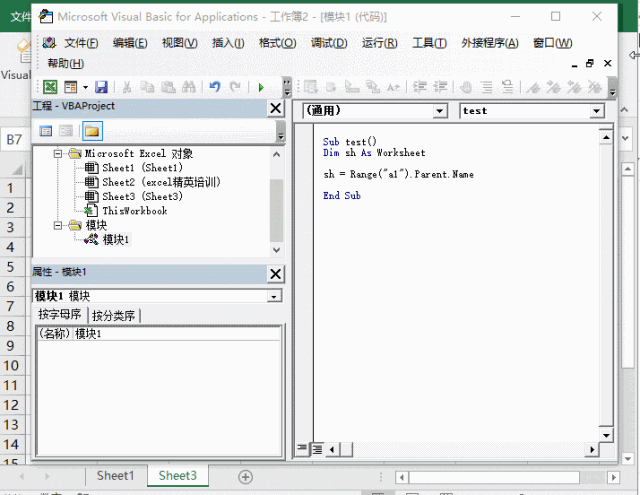
Task: Click the Insert UserForm toolbar icon
Action: pos(71,87)
